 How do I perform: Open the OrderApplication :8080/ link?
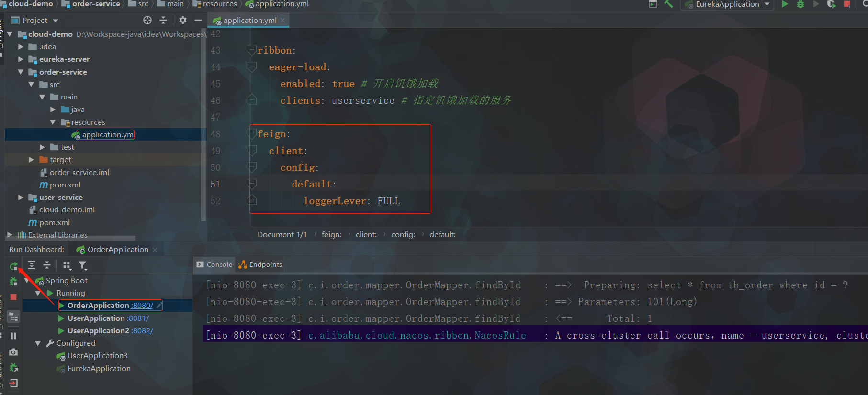(142, 306)
